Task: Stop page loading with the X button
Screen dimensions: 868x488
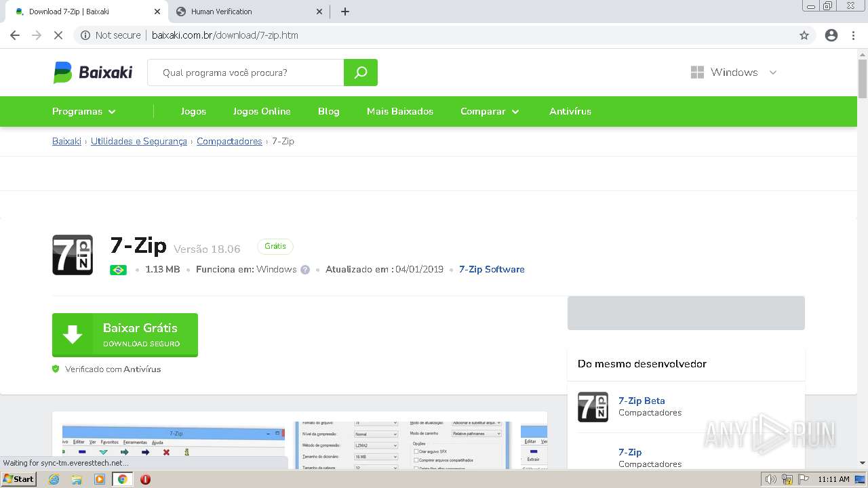Action: pyautogui.click(x=58, y=35)
